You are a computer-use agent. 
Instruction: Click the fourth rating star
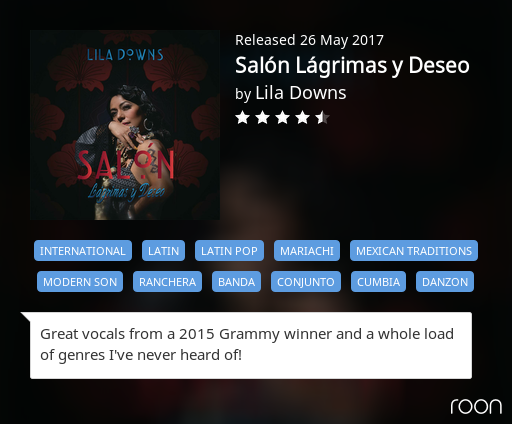(x=302, y=118)
